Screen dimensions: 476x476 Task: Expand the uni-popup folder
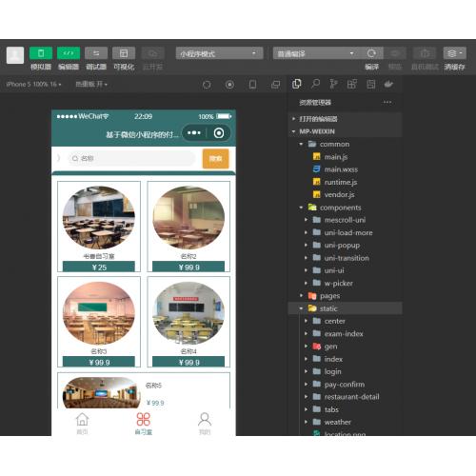pyautogui.click(x=346, y=246)
